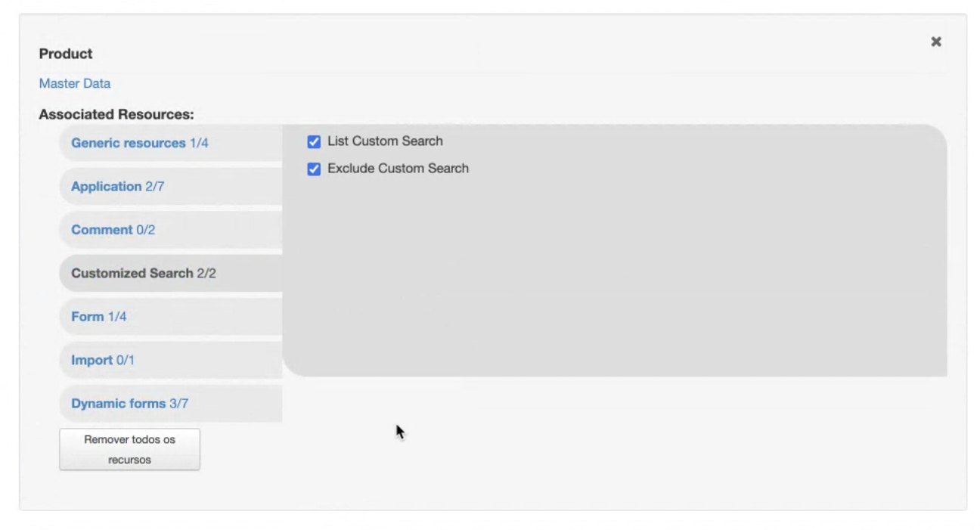Open the Master Data link
Image resolution: width=980 pixels, height=530 pixels.
click(x=74, y=83)
